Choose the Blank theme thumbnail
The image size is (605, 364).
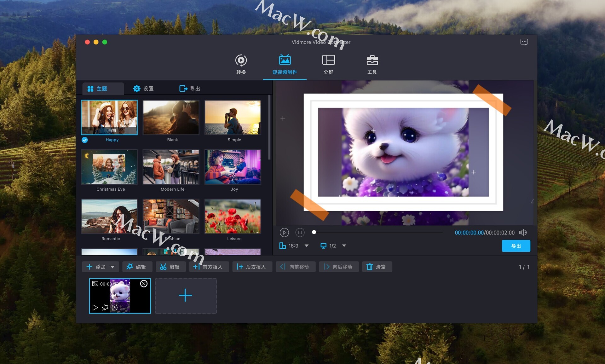click(x=171, y=117)
